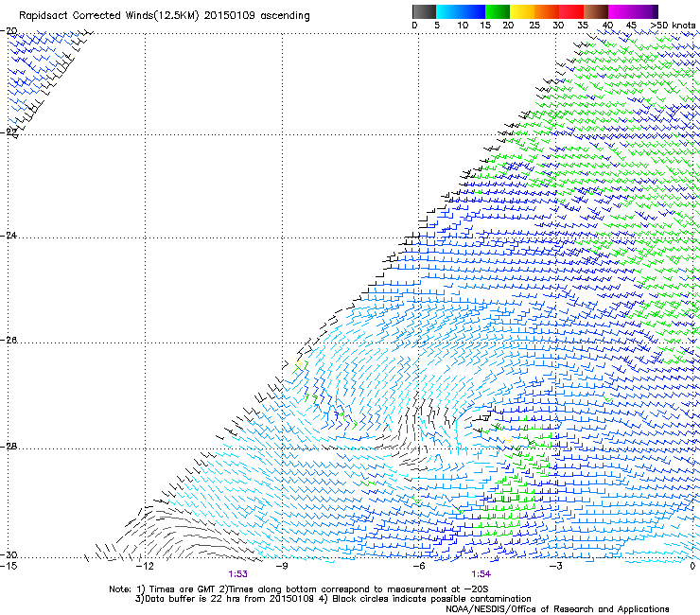Click the -26 latitude axis label
This screenshot has height=615, width=700.
[x=9, y=341]
